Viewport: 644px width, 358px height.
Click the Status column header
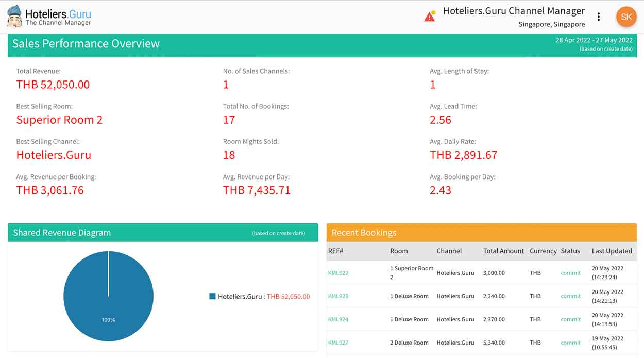[x=570, y=251]
